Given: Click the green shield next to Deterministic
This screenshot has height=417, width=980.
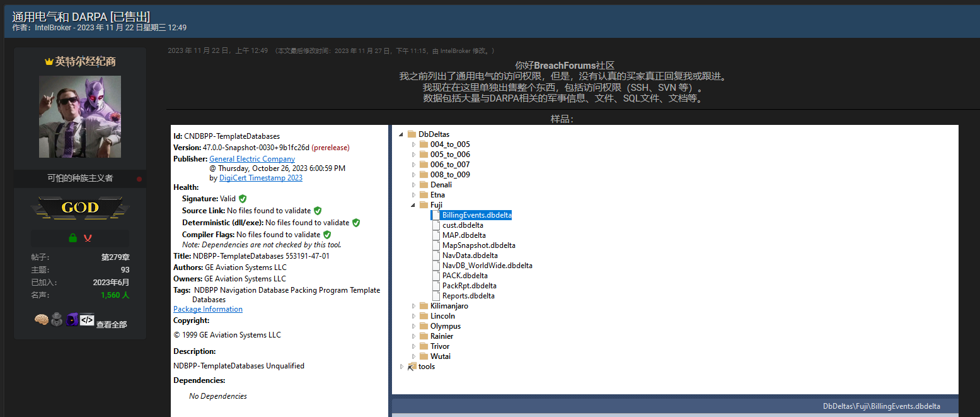Looking at the screenshot, I should tap(356, 223).
